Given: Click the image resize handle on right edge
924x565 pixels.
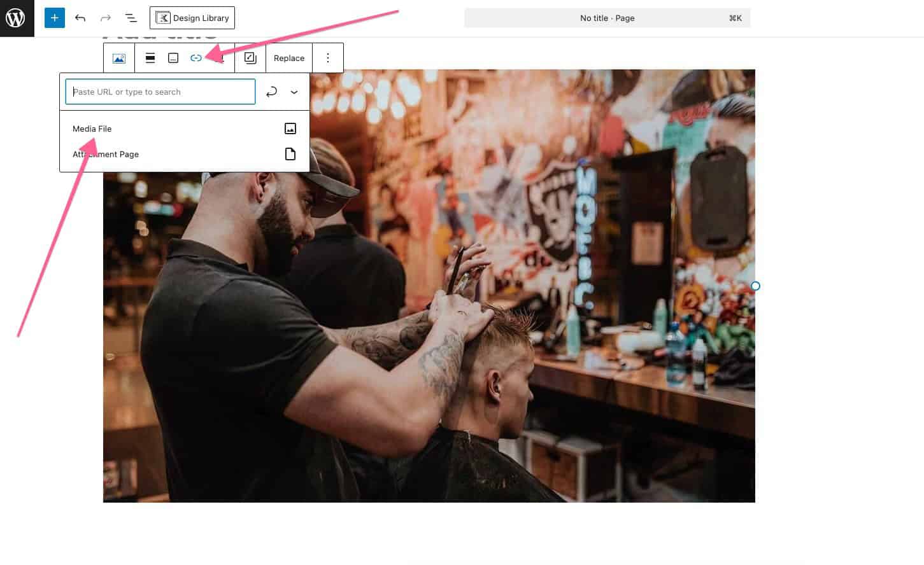Looking at the screenshot, I should [x=755, y=286].
